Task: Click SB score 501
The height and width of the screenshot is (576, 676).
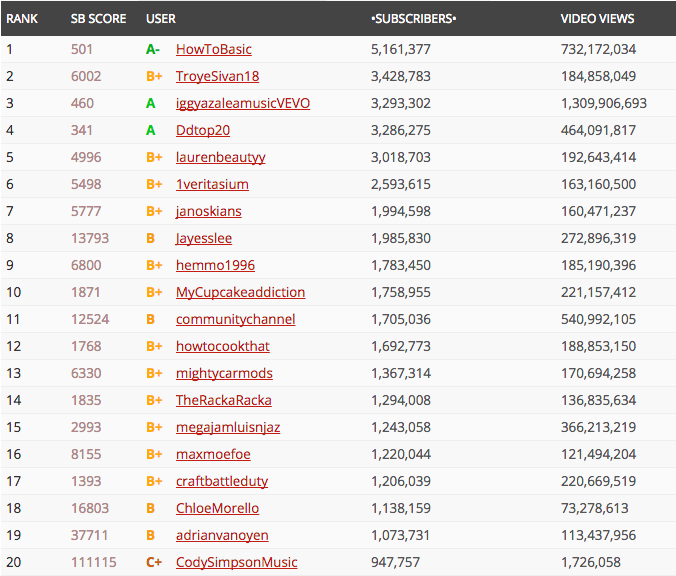Action: click(82, 50)
